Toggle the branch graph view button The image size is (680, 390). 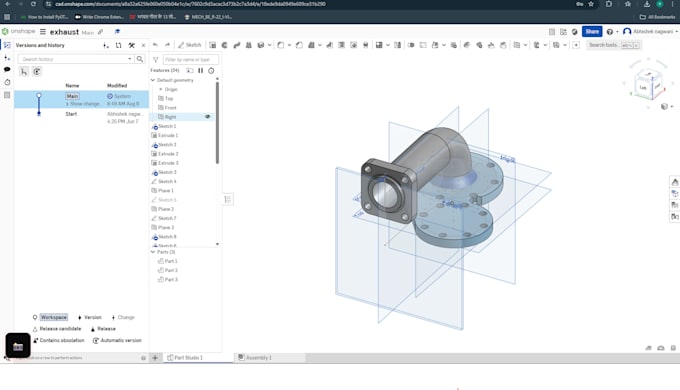24,72
